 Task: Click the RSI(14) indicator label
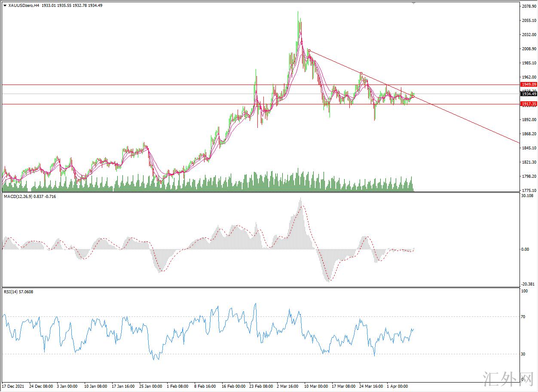11,292
